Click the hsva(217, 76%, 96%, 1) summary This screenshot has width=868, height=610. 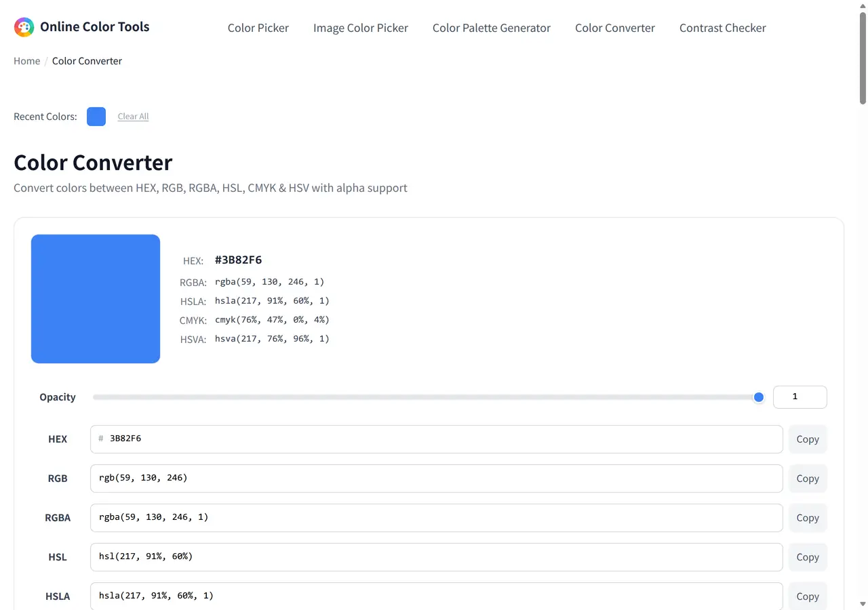tap(272, 339)
